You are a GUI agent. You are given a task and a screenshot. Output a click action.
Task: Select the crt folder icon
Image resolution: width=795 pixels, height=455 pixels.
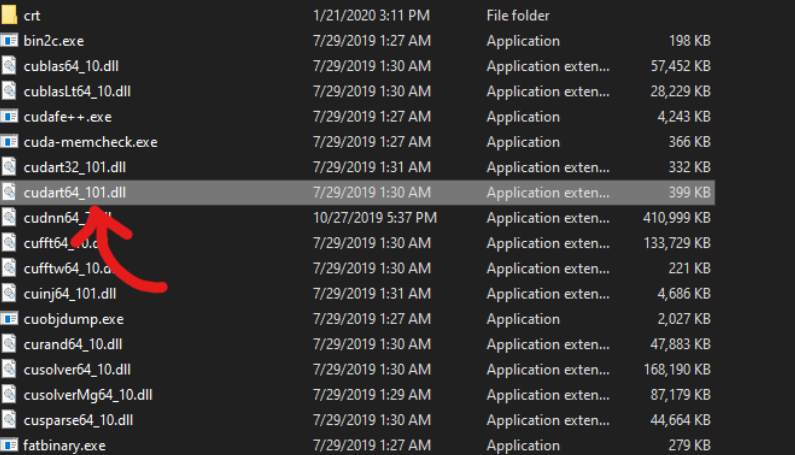coord(9,15)
